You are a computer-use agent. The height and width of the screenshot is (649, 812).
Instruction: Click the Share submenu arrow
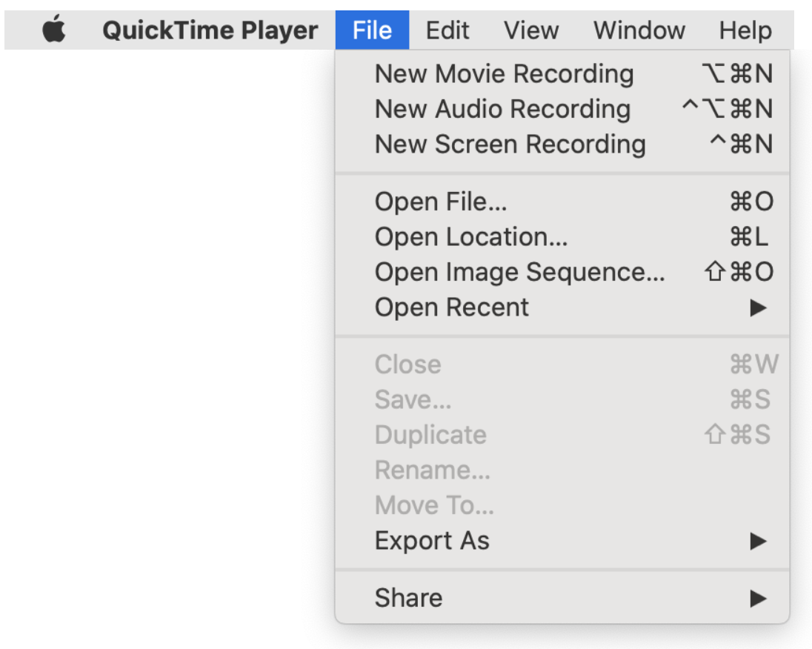(757, 599)
